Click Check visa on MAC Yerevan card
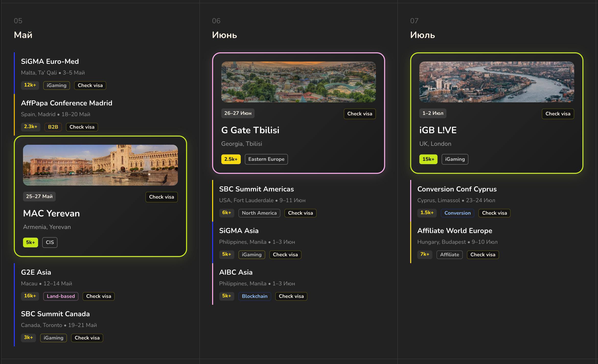This screenshot has height=364, width=598. pyautogui.click(x=162, y=197)
